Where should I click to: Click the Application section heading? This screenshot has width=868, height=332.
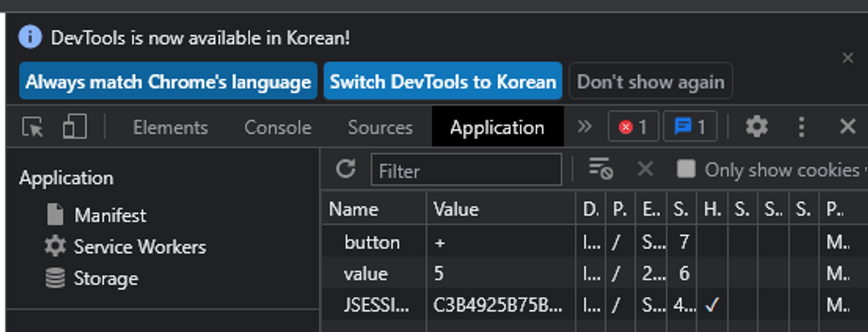pyautogui.click(x=66, y=178)
